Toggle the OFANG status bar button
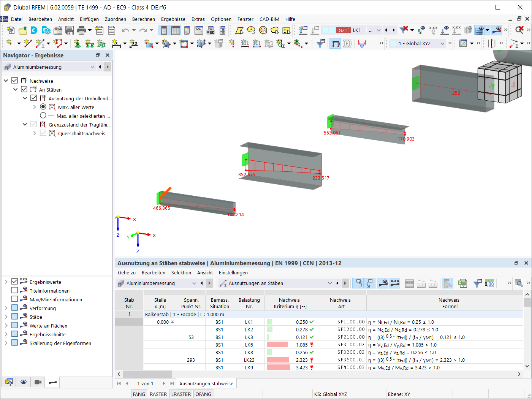This screenshot has height=399, width=532. coord(203,394)
